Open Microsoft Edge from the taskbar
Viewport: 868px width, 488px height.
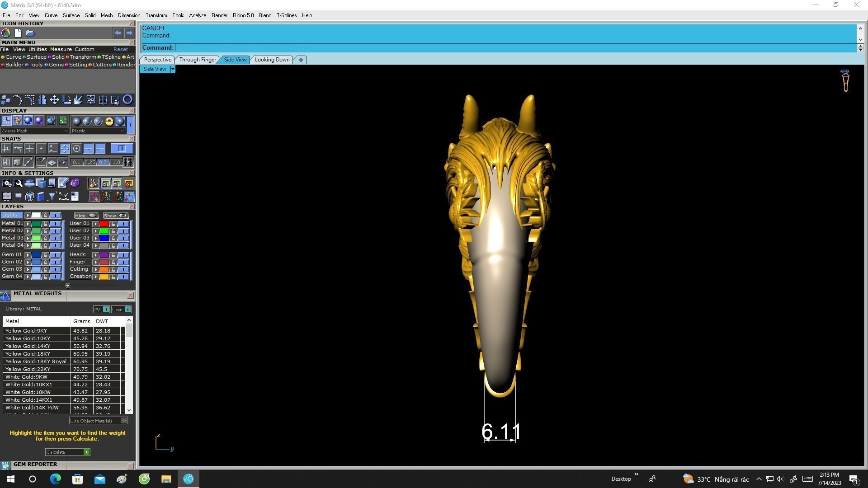pos(55,479)
